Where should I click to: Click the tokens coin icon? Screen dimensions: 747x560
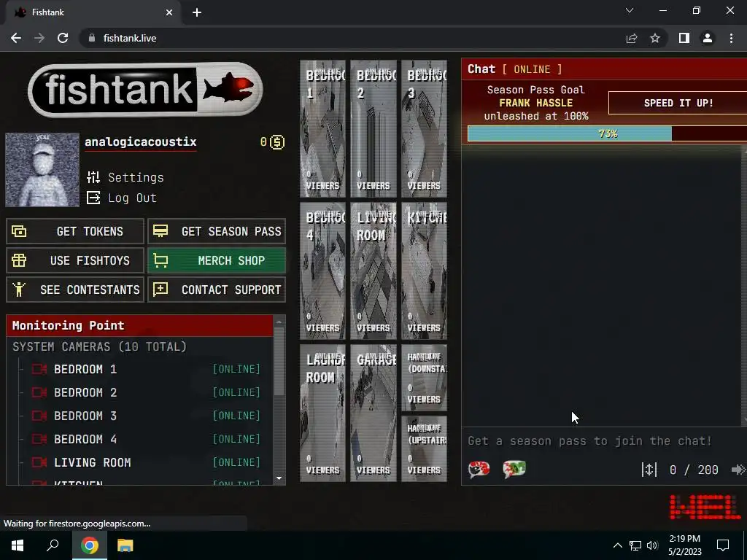[277, 142]
